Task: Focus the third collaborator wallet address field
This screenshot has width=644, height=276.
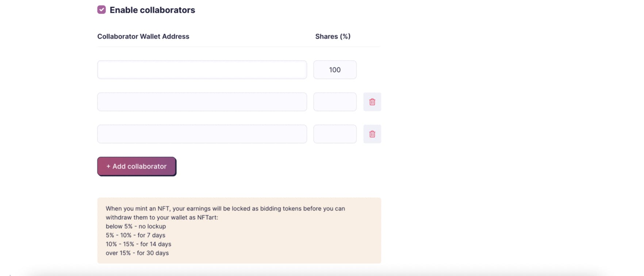Action: (x=202, y=134)
